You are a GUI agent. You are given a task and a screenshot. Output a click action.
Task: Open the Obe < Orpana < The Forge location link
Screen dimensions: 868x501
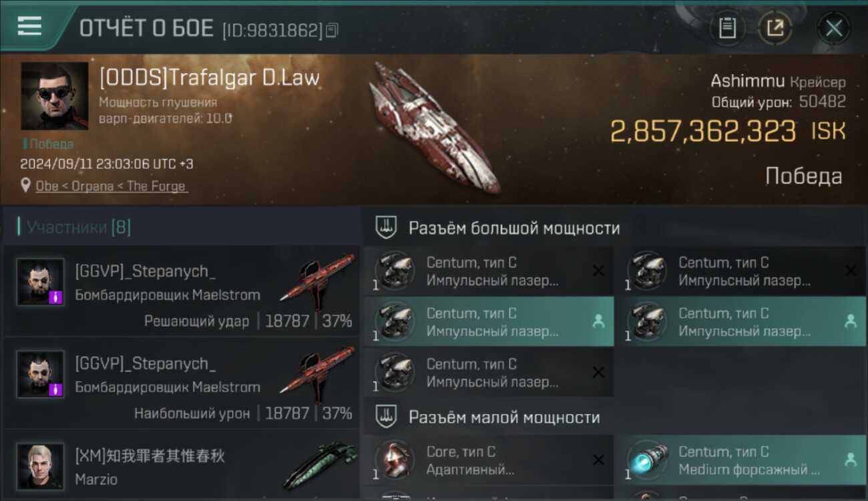click(x=112, y=186)
